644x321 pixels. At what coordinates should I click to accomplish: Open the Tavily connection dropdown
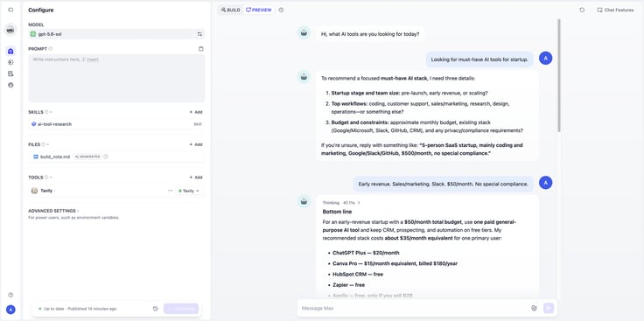click(189, 191)
